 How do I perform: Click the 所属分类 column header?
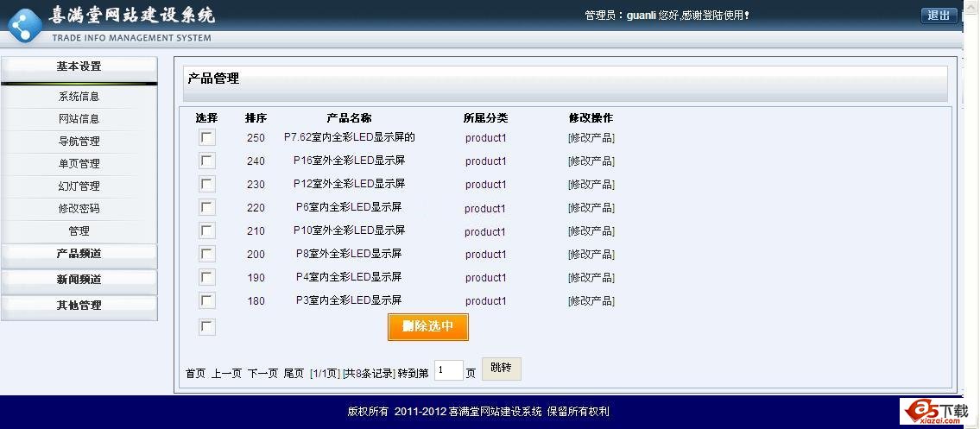coord(485,118)
